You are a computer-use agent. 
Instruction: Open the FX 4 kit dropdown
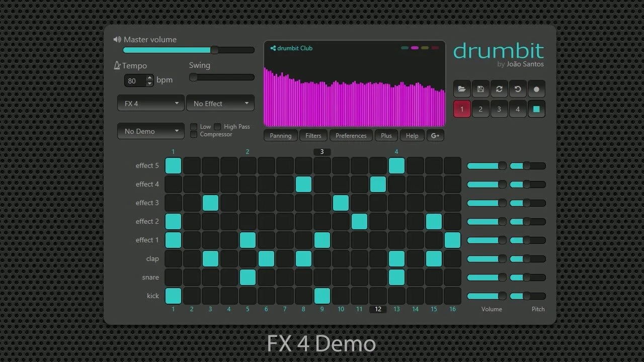pyautogui.click(x=151, y=103)
